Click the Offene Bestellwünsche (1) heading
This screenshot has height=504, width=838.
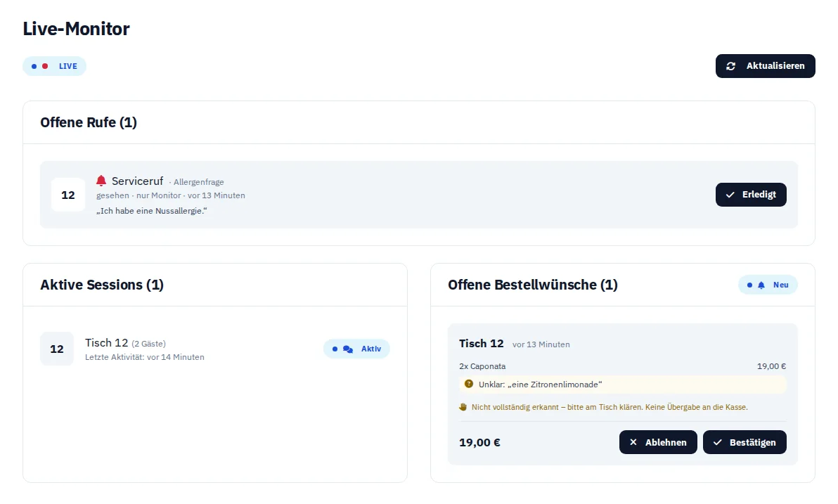pos(533,285)
